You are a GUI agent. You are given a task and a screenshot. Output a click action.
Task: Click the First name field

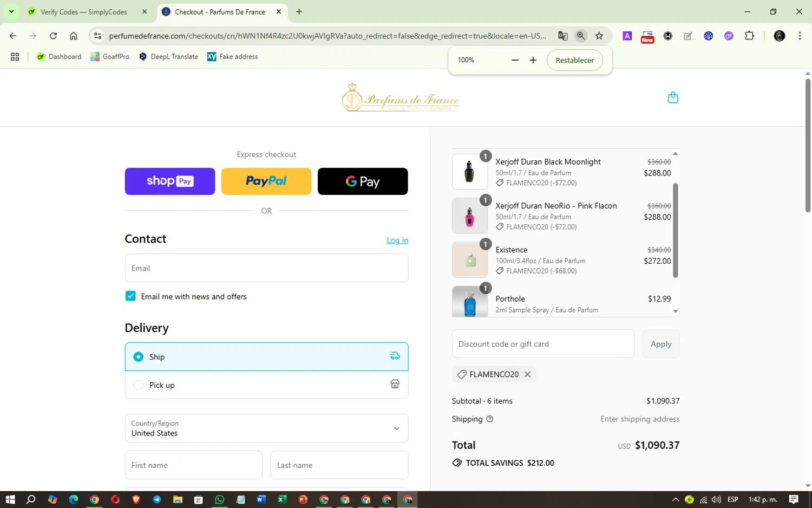[193, 465]
